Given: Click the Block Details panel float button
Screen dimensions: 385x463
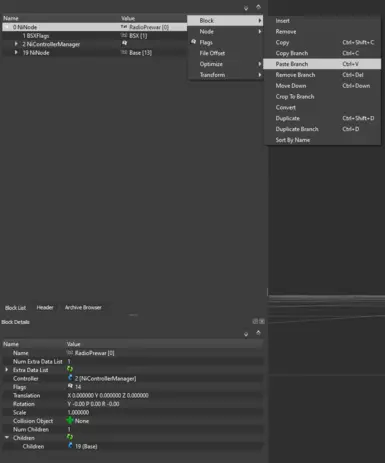Looking at the screenshot, I should [255, 321].
